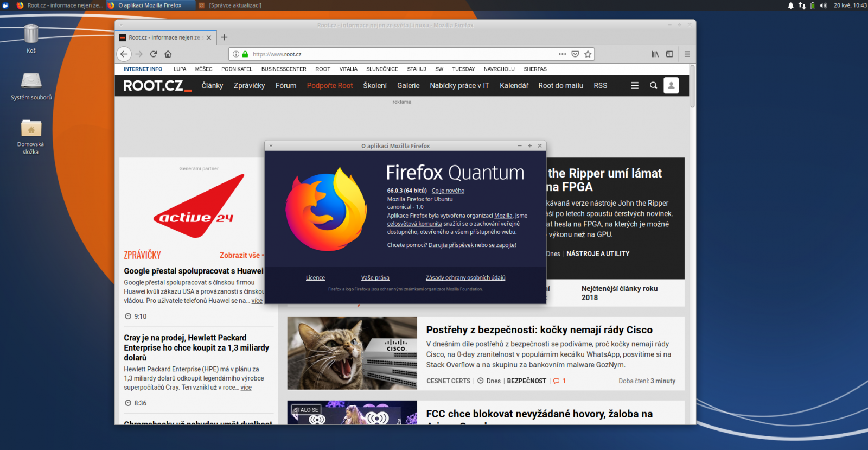Open the Root.cz user account icon
868x450 pixels.
coord(671,85)
